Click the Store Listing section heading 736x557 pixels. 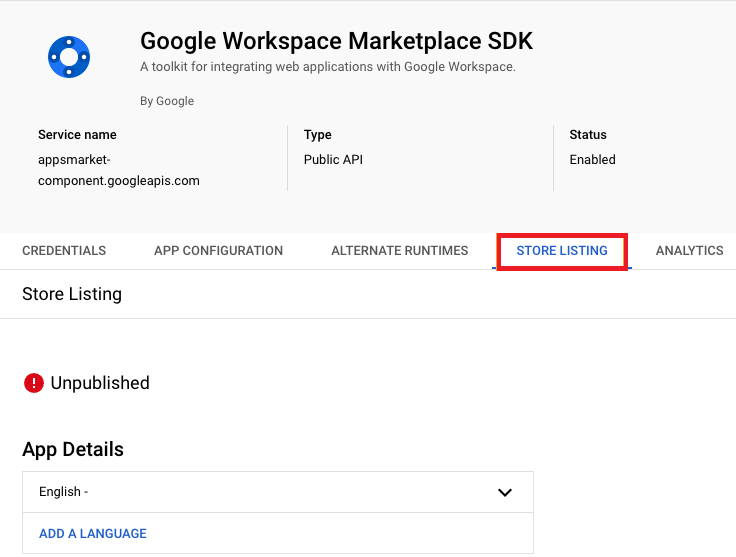click(72, 294)
